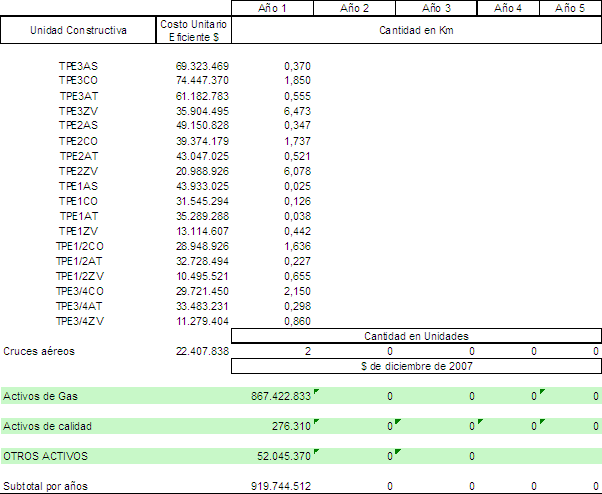This screenshot has height=494, width=602.
Task: Click cost value 74.447.370
Action: pos(202,79)
